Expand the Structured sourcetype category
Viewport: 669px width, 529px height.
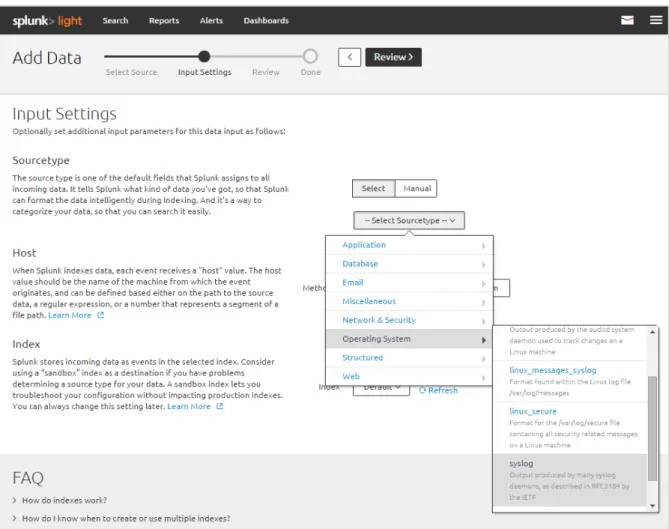[410, 358]
